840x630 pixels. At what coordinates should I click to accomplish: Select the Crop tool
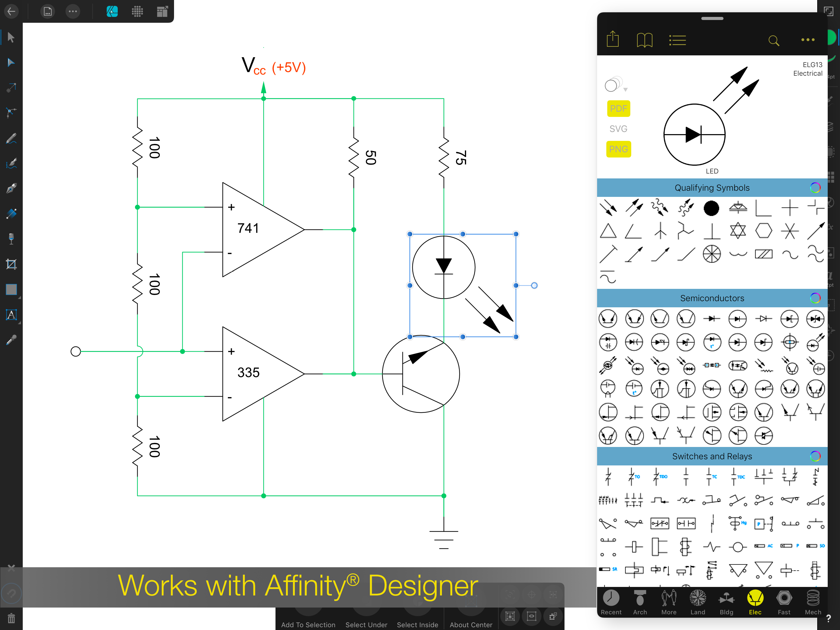coord(11,264)
